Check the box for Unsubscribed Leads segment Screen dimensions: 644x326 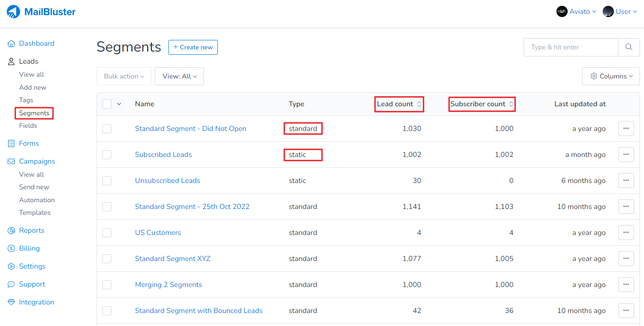[107, 181]
